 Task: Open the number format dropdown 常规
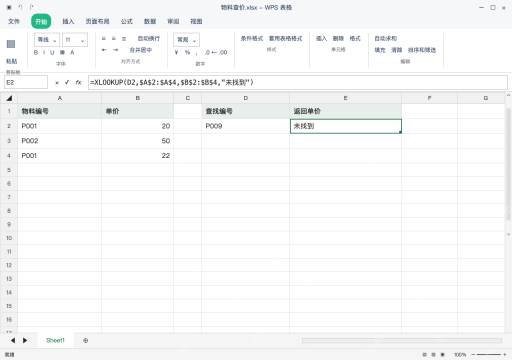point(186,40)
